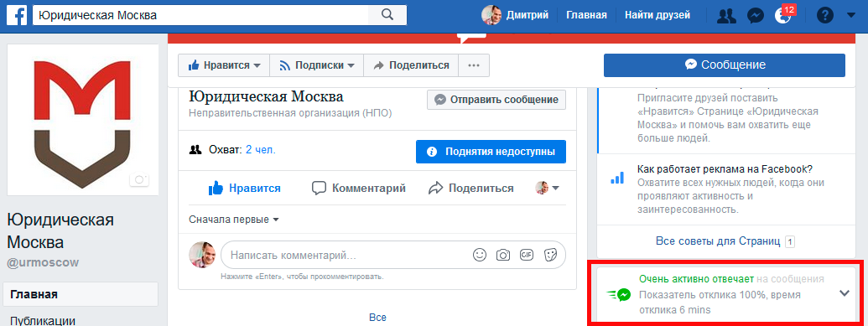Click the Неправительственная организация (НПО) category text
Image resolution: width=868 pixels, height=326 pixels.
pos(290,113)
